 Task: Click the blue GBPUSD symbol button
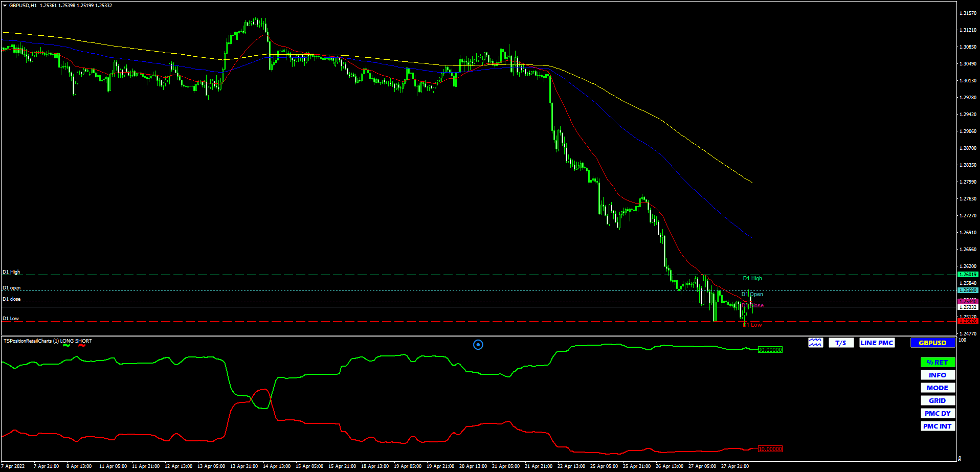tap(932, 343)
